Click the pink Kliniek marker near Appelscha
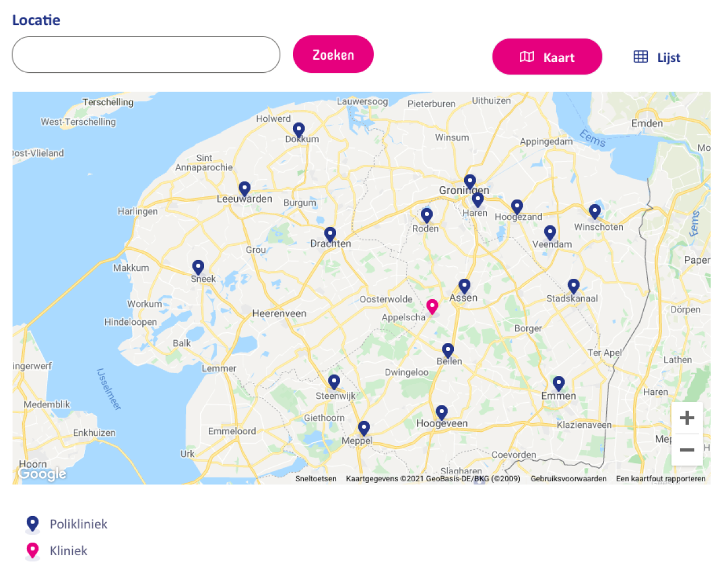The image size is (728, 574). pyautogui.click(x=432, y=306)
